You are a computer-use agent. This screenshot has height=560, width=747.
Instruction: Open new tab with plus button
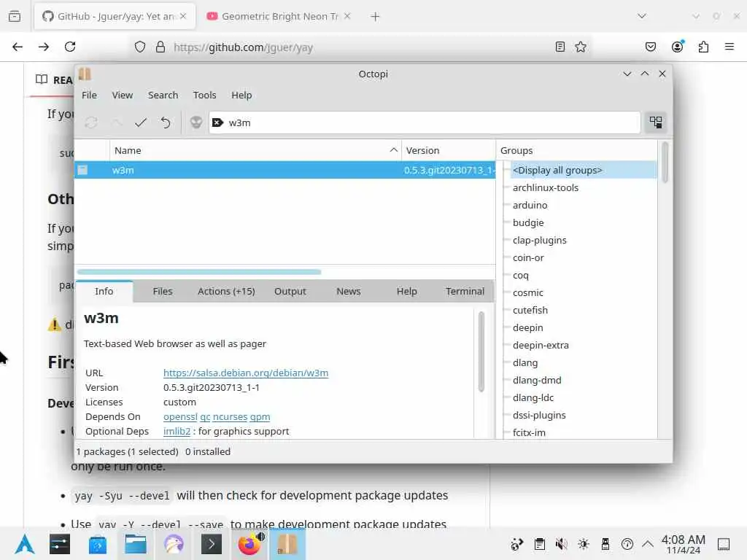[x=375, y=17]
